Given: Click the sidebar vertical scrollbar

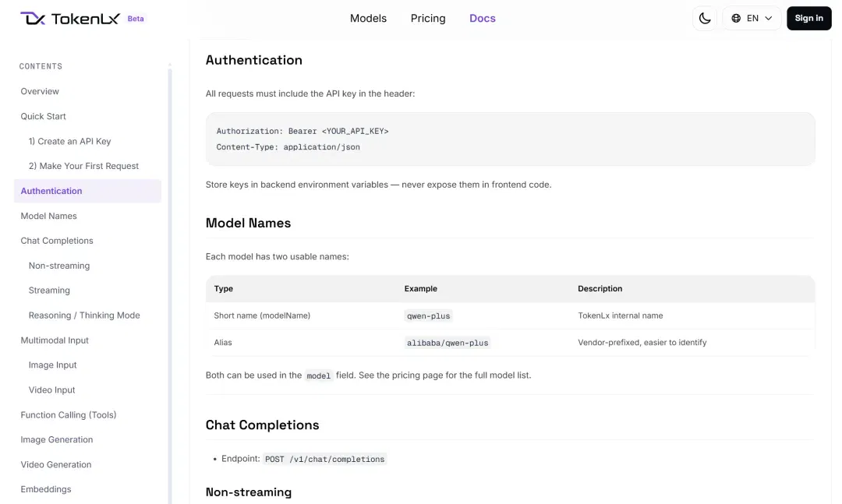Looking at the screenshot, I should click(x=170, y=284).
